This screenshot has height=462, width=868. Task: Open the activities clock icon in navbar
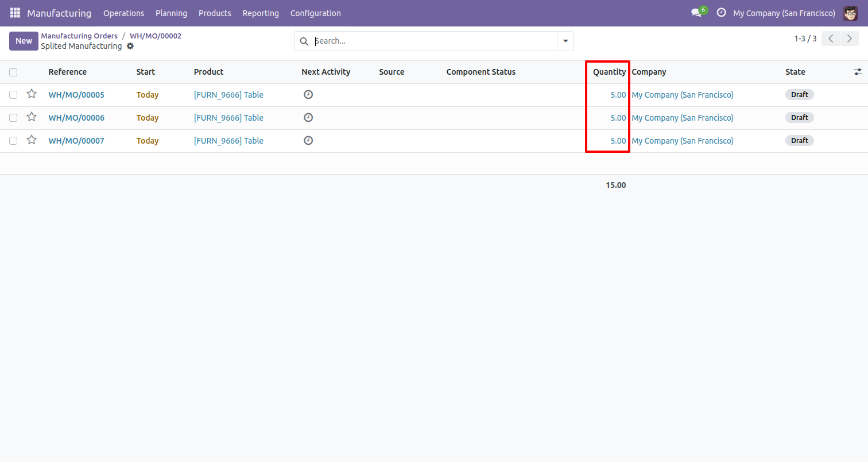[722, 13]
